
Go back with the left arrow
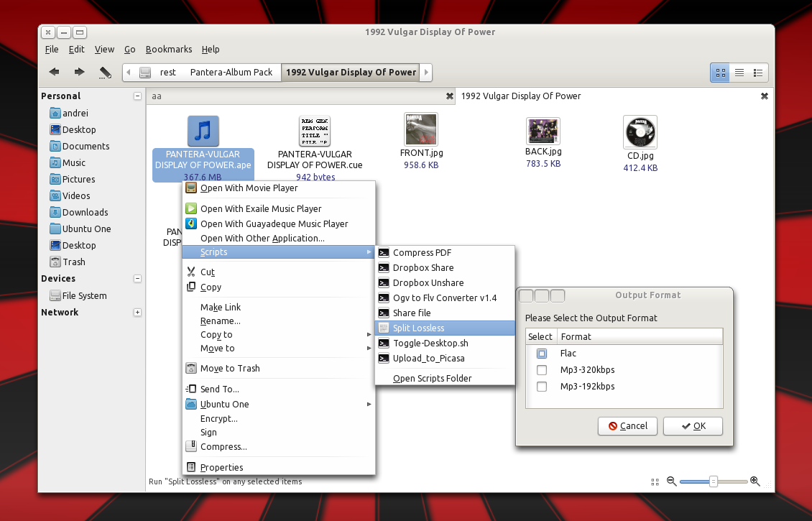tap(54, 72)
